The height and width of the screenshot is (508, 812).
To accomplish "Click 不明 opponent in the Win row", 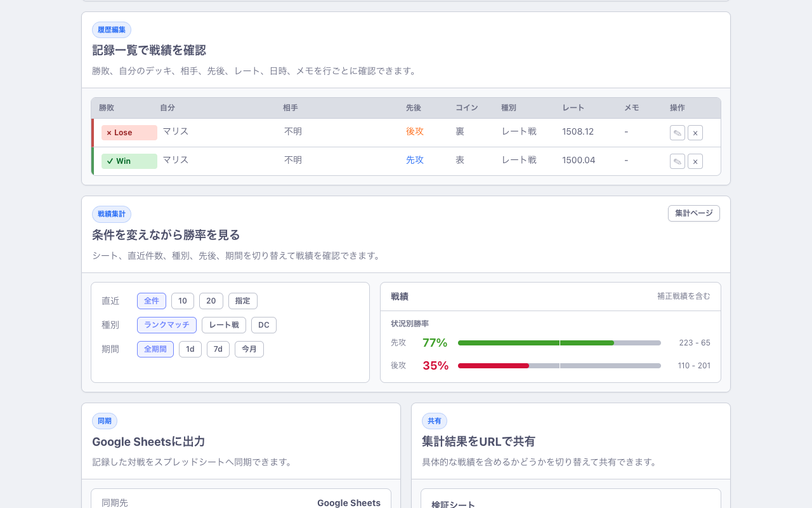I will tap(293, 160).
